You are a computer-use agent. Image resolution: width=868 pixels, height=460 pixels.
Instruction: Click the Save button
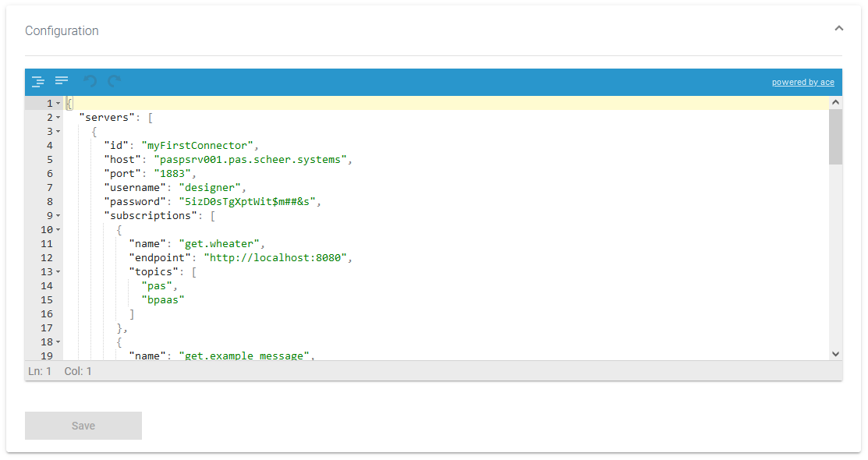click(x=83, y=426)
